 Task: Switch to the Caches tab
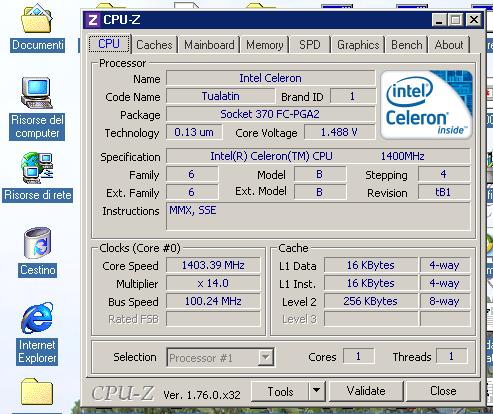tap(154, 45)
